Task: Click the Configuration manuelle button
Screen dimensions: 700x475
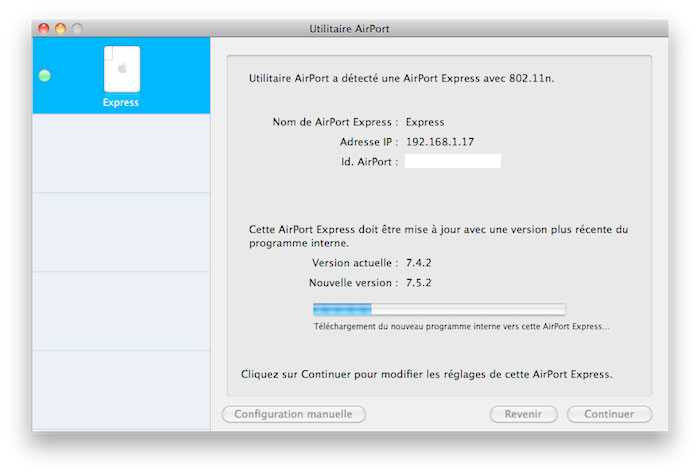Action: [294, 414]
